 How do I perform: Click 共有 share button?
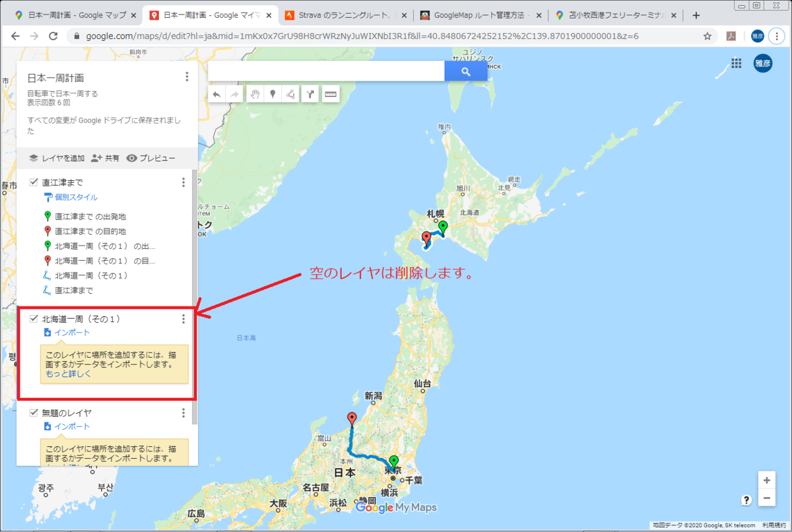(x=106, y=158)
